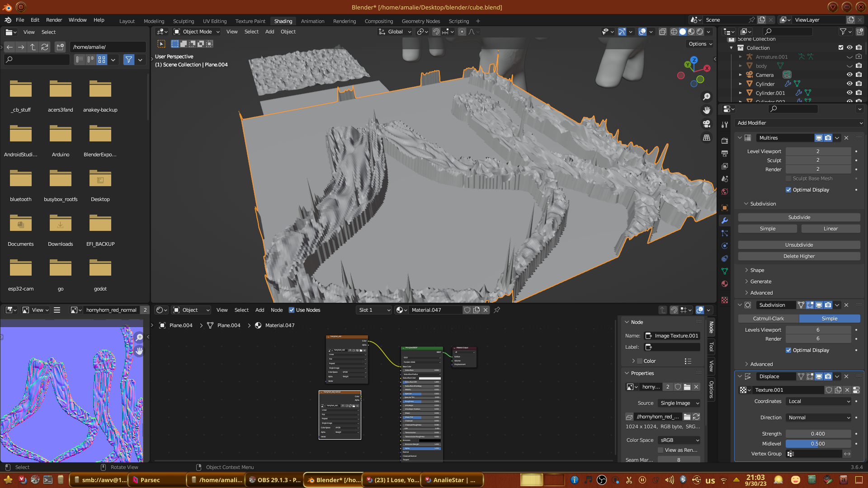This screenshot has height=488, width=868.
Task: Hide the Camera object with the eye icon
Action: (x=849, y=75)
